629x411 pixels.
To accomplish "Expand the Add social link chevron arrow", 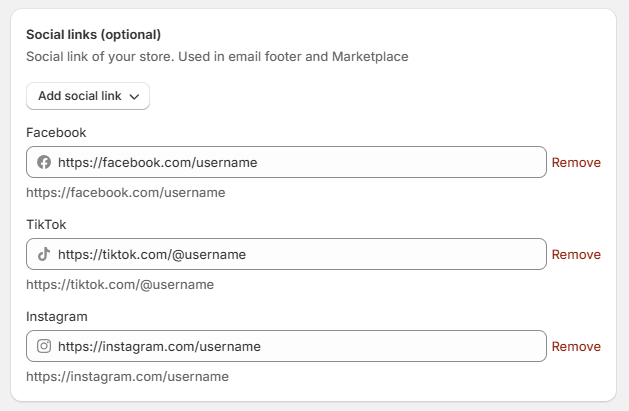I will (x=134, y=97).
